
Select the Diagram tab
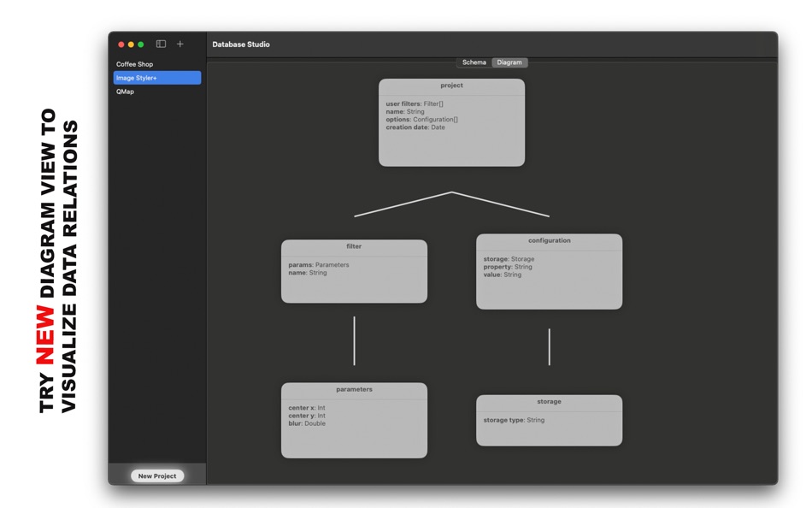509,62
